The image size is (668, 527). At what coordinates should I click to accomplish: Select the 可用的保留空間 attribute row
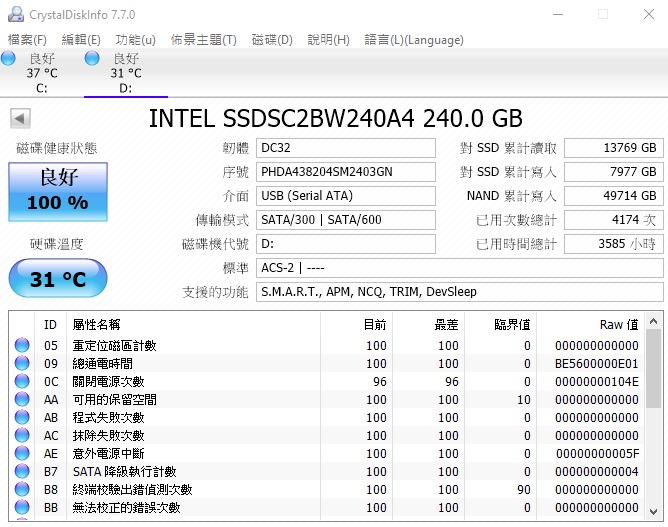tap(327, 399)
